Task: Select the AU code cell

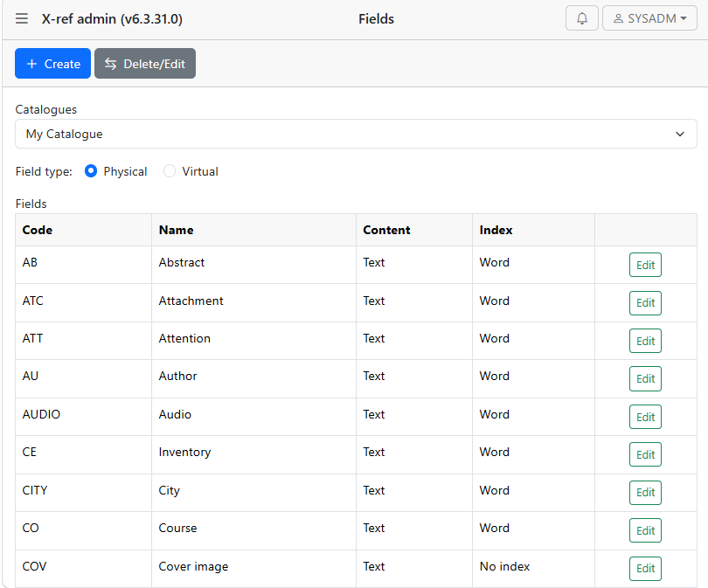Action: pyautogui.click(x=84, y=378)
